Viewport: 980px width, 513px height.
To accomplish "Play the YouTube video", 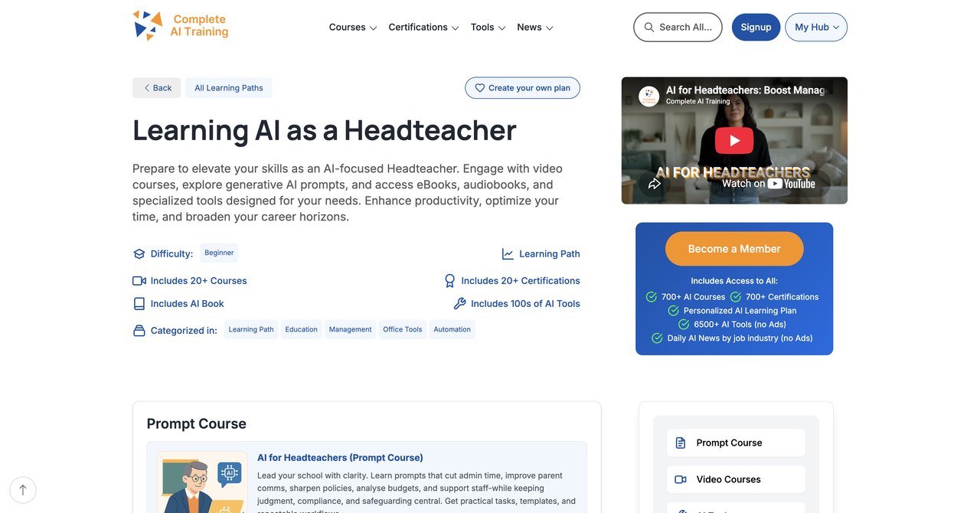I will click(734, 141).
